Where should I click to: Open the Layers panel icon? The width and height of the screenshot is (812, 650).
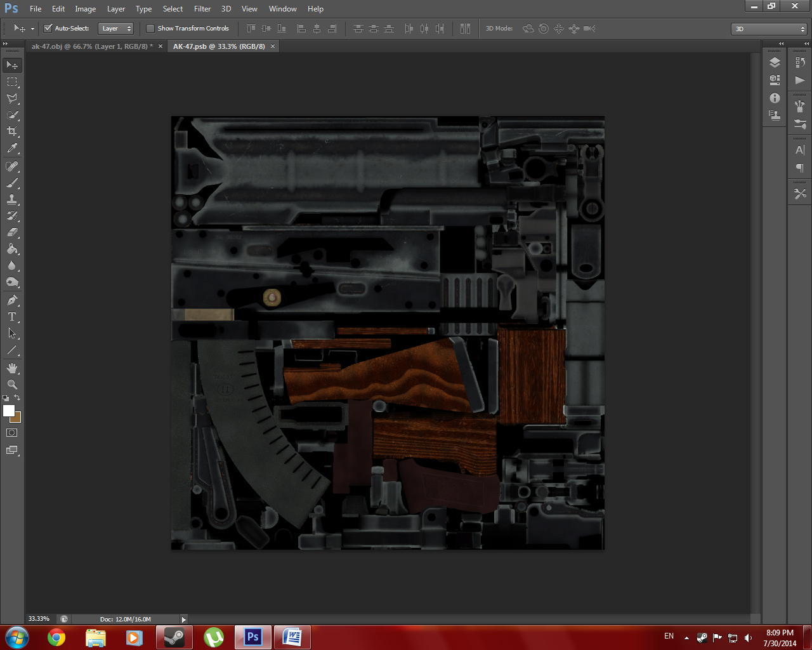[775, 62]
